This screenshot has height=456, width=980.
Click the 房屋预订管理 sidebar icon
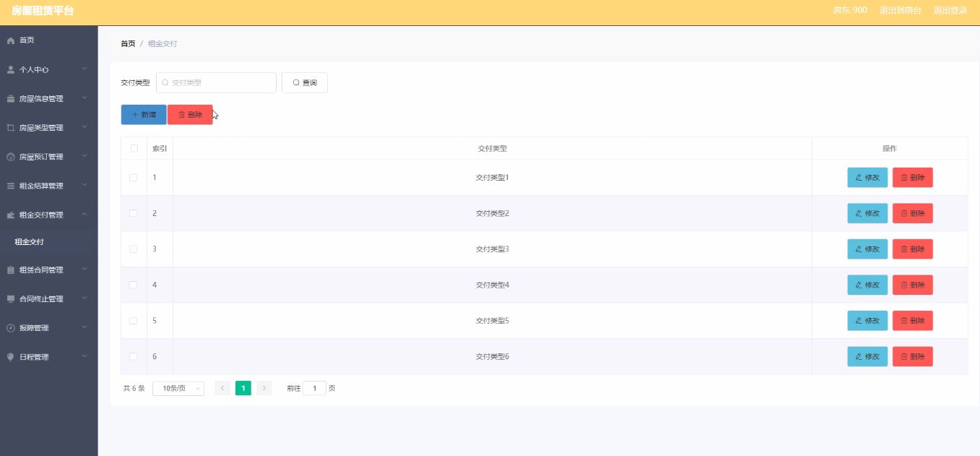click(10, 157)
